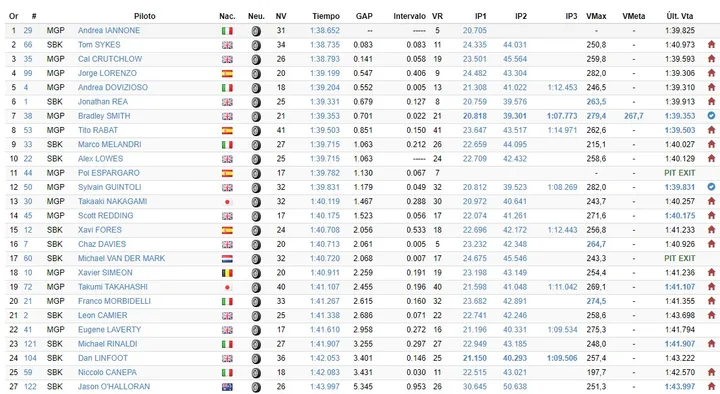The width and height of the screenshot is (720, 394).
Task: Open rider Marco MELANDRI link
Action: pyautogui.click(x=109, y=144)
